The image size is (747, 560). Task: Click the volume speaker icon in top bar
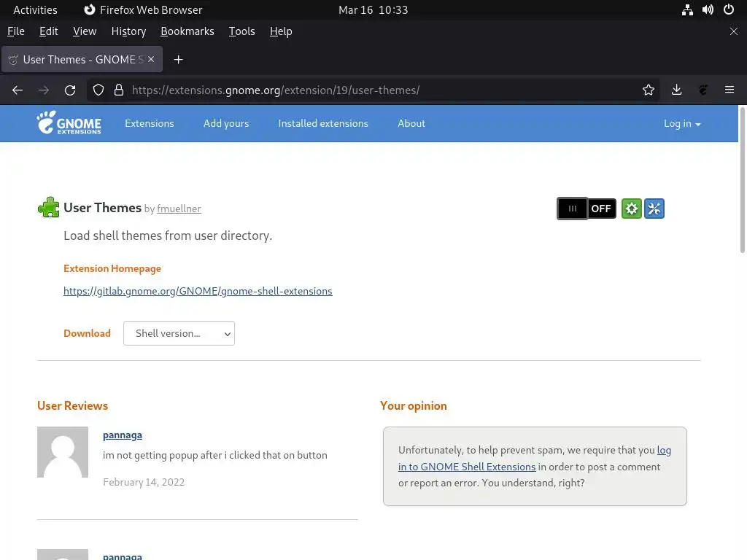708,10
